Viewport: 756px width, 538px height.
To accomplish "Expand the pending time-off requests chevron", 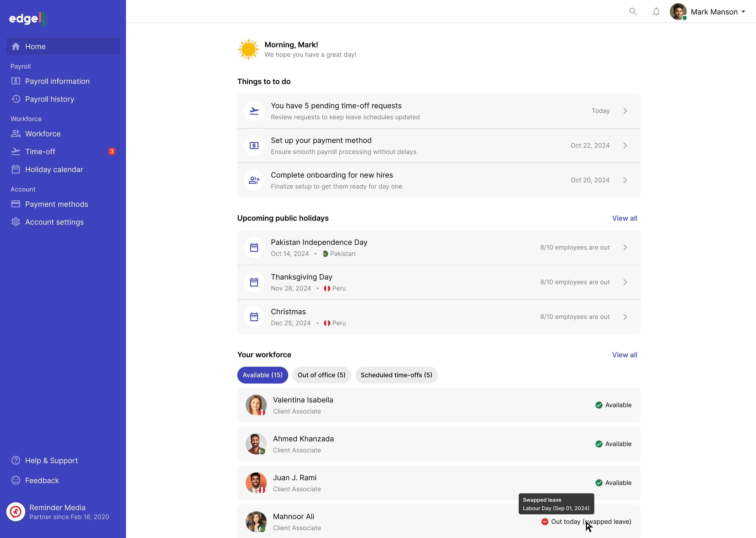I will [x=625, y=111].
